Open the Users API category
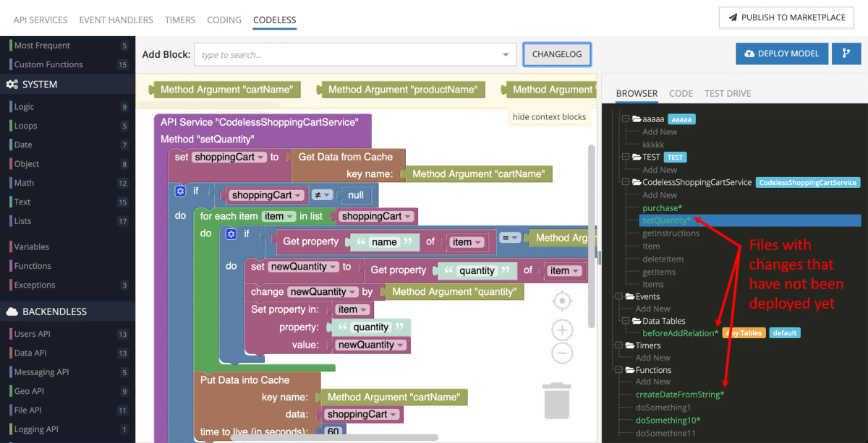 click(x=67, y=334)
